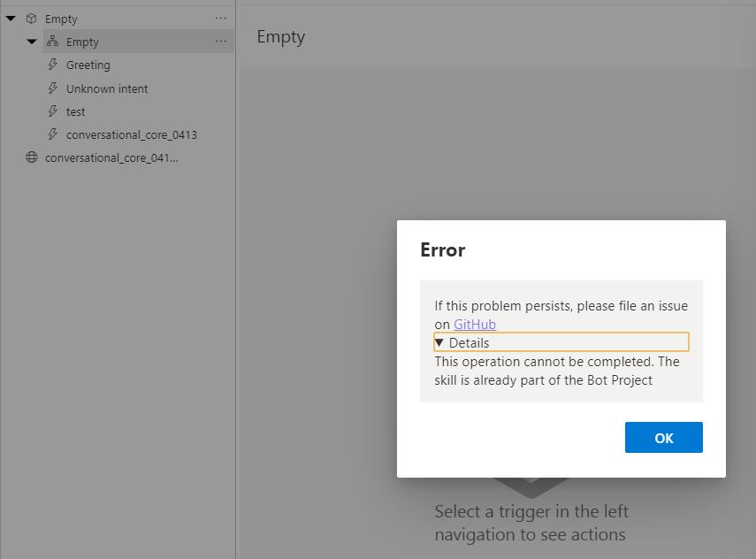Open the ellipsis menu for the Empty project
Image resolution: width=756 pixels, height=559 pixels.
[220, 18]
